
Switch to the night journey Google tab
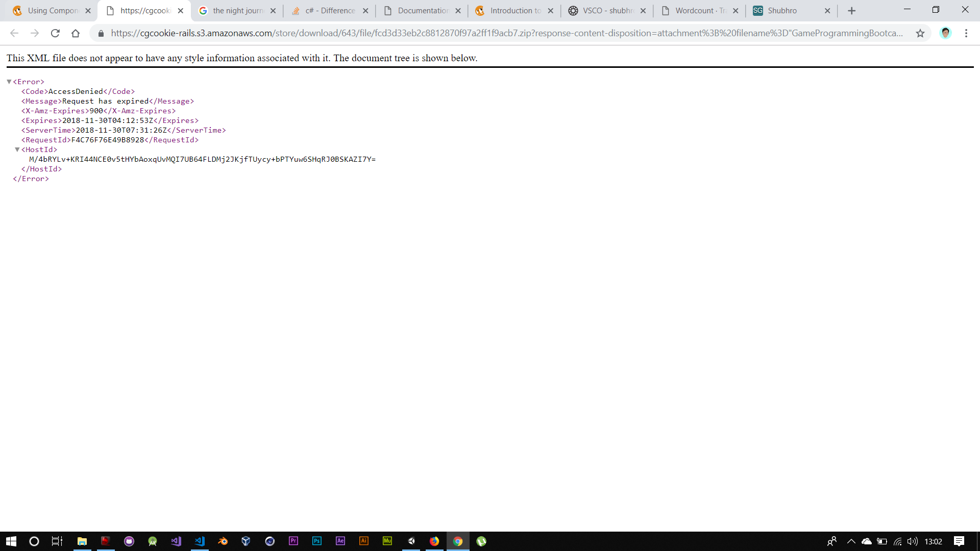coord(237,11)
